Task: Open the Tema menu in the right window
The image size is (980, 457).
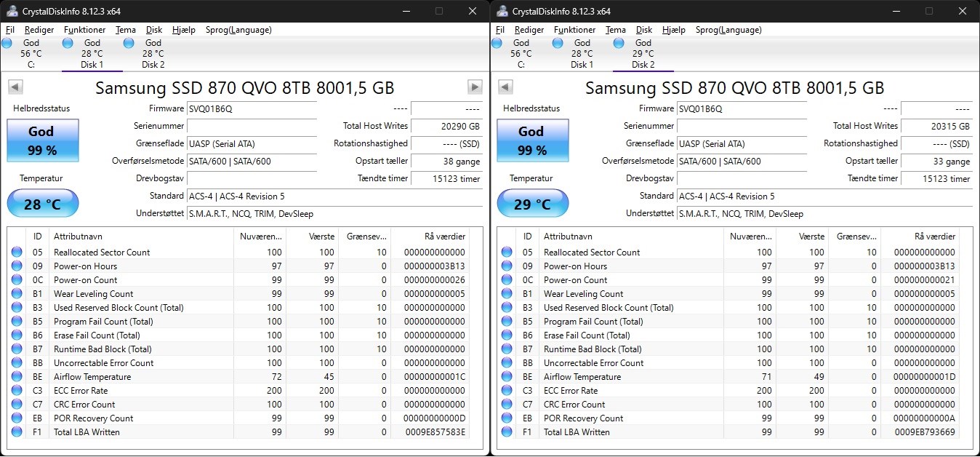Action: click(x=615, y=30)
